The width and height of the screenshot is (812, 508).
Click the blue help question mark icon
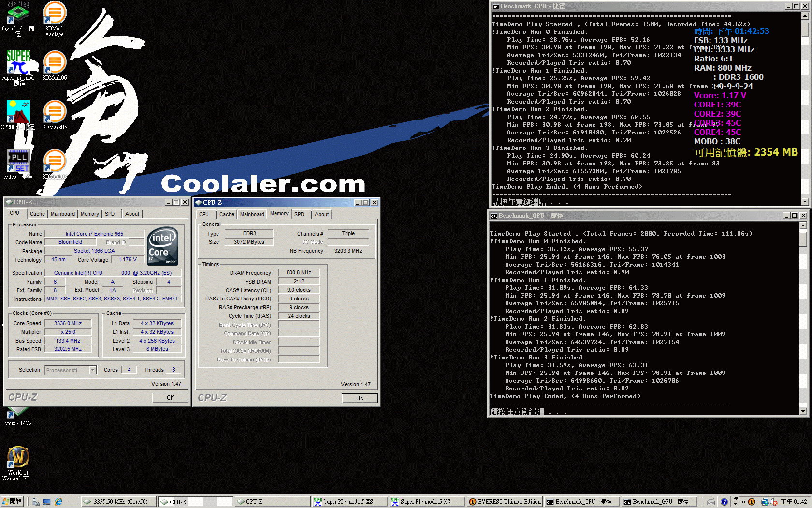tap(724, 502)
